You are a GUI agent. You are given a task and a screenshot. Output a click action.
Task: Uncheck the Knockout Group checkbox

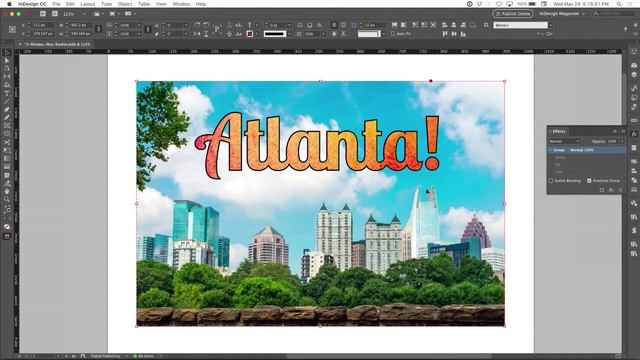[589, 180]
